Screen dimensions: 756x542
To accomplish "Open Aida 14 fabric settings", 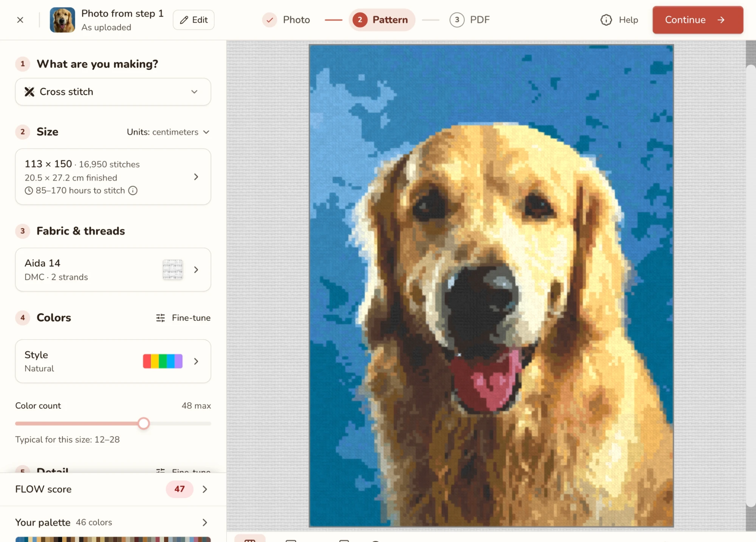I will click(113, 270).
